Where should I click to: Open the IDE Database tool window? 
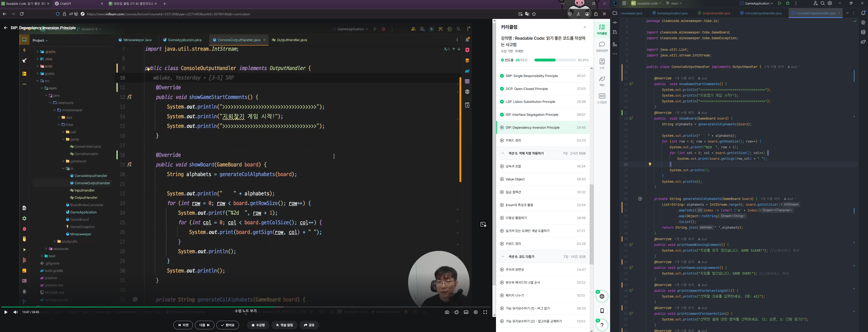[863, 32]
